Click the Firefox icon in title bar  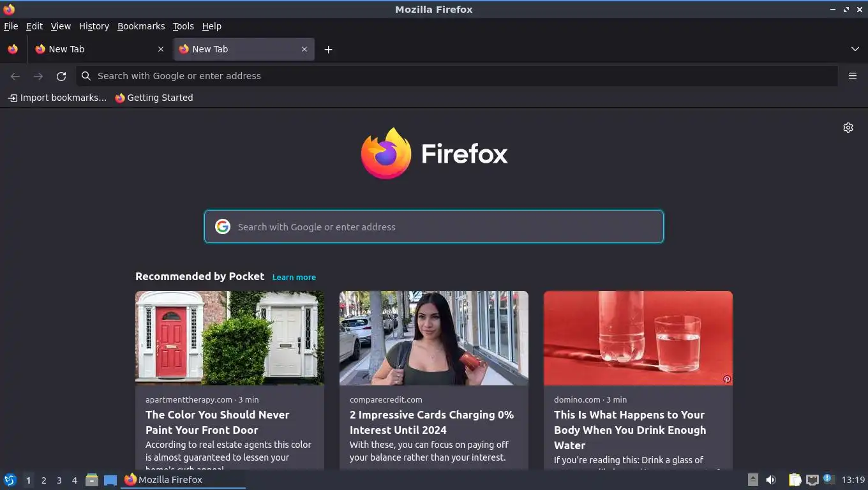point(9,9)
